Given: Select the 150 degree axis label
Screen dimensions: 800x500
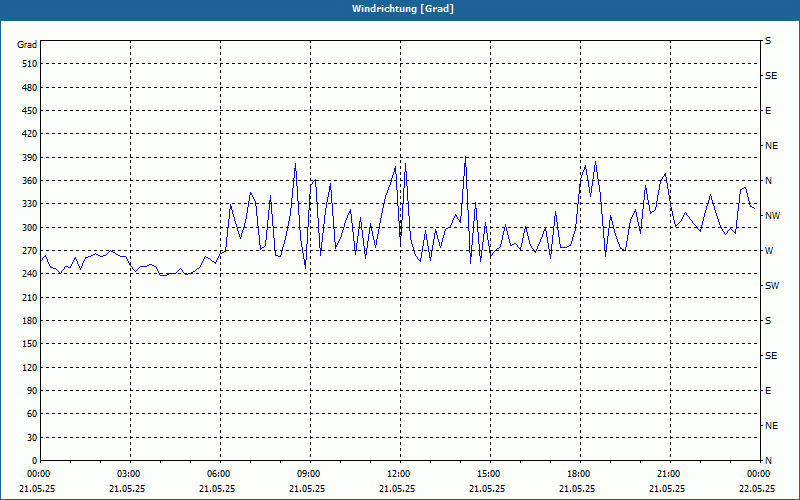Looking at the screenshot, I should coord(30,344).
